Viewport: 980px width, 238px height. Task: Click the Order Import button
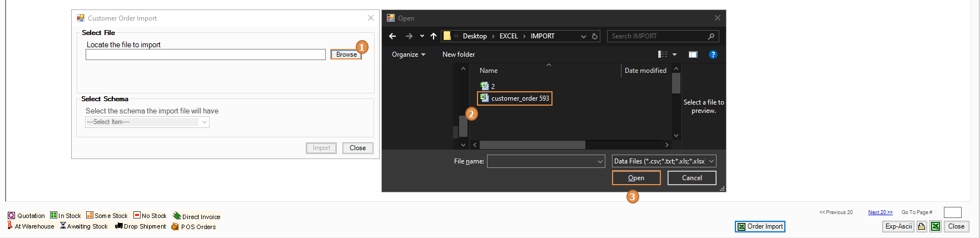click(760, 226)
